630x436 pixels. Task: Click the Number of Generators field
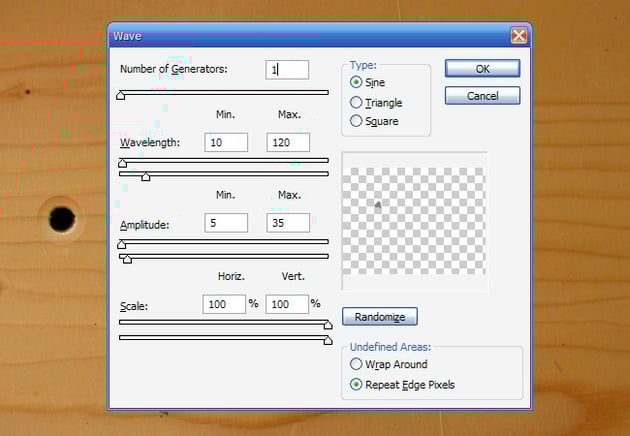[287, 70]
